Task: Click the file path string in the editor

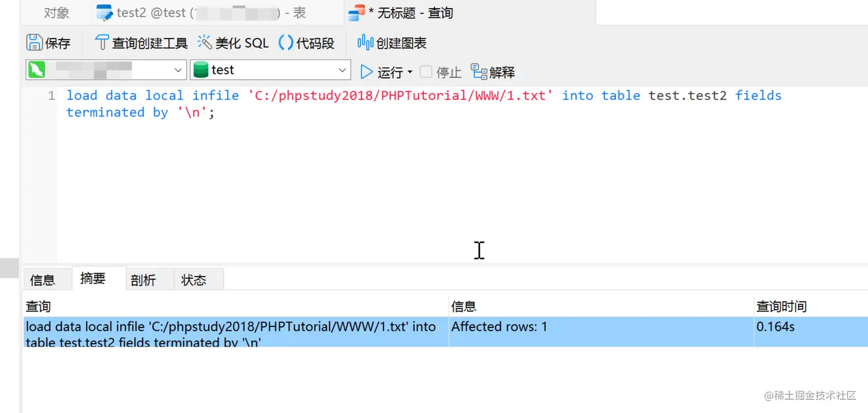Action: [x=400, y=95]
